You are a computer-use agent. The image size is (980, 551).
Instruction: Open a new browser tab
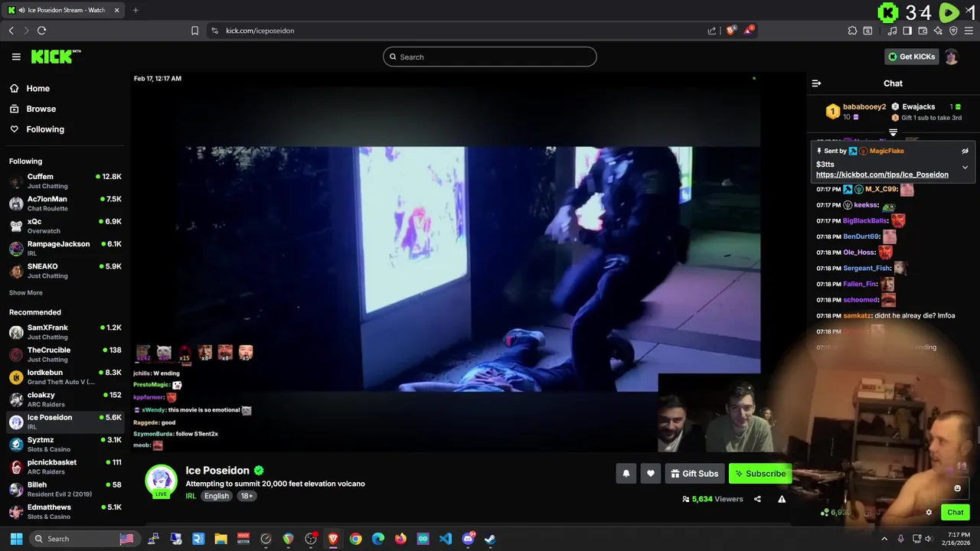pos(136,10)
